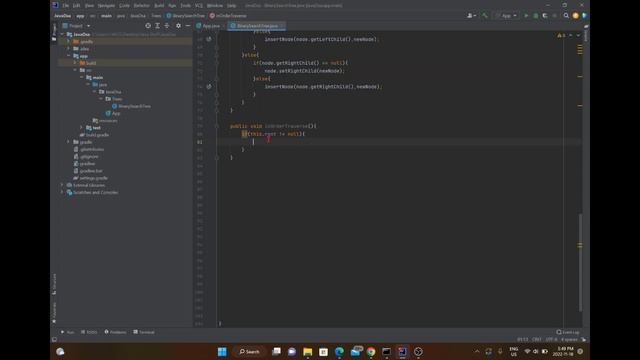Open the Event Log button
The image size is (640, 360).
tap(568, 332)
